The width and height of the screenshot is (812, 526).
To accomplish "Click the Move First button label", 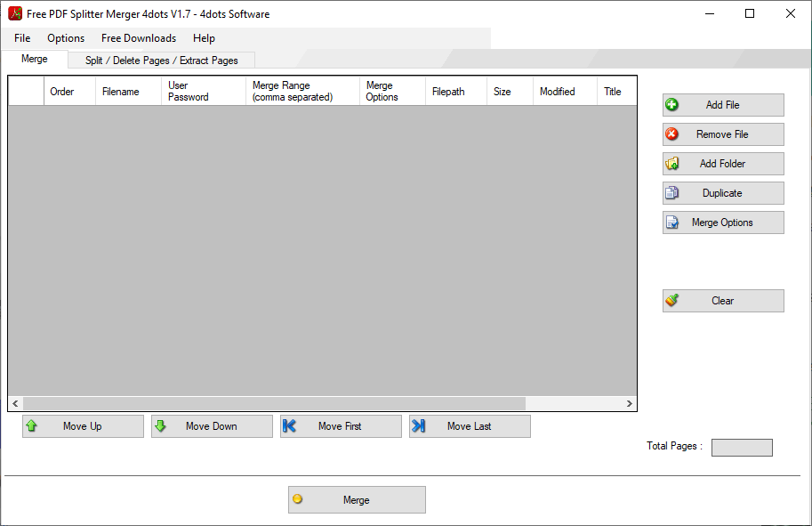I will 340,426.
